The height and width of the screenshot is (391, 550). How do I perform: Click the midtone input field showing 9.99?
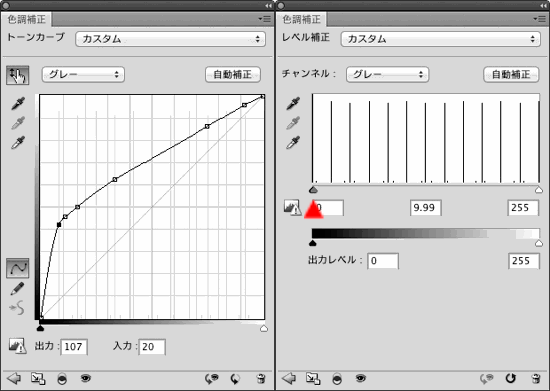click(x=426, y=208)
